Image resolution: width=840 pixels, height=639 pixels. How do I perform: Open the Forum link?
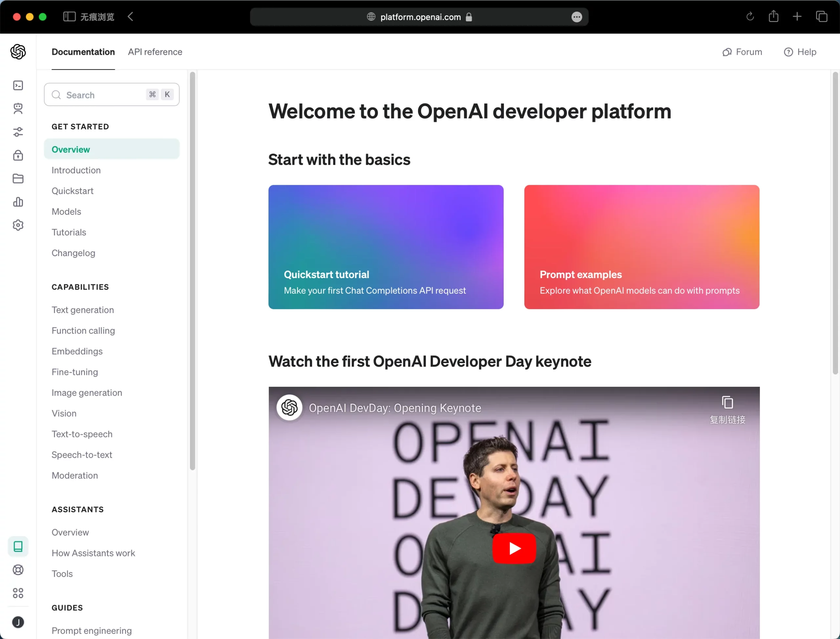coord(742,52)
